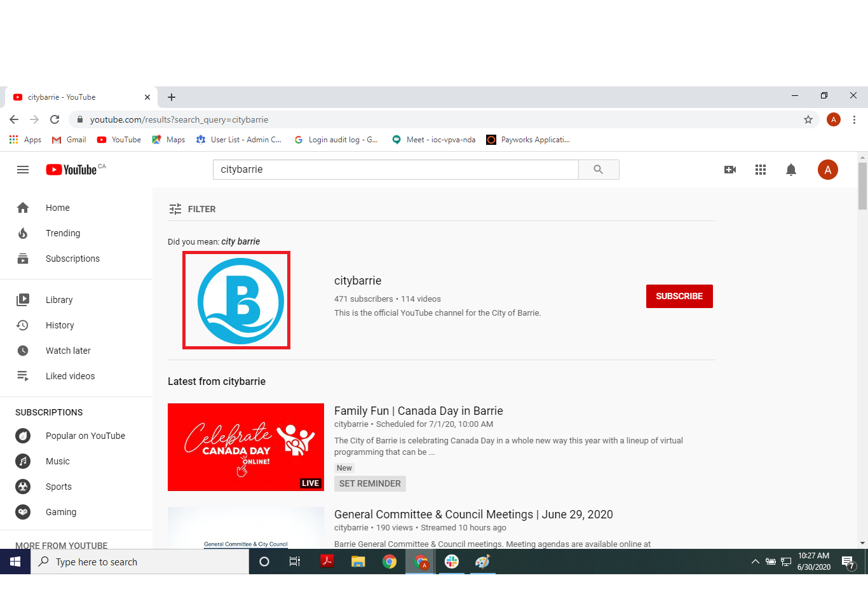
Task: Subscribe to the citybarrie channel
Action: pyautogui.click(x=679, y=296)
